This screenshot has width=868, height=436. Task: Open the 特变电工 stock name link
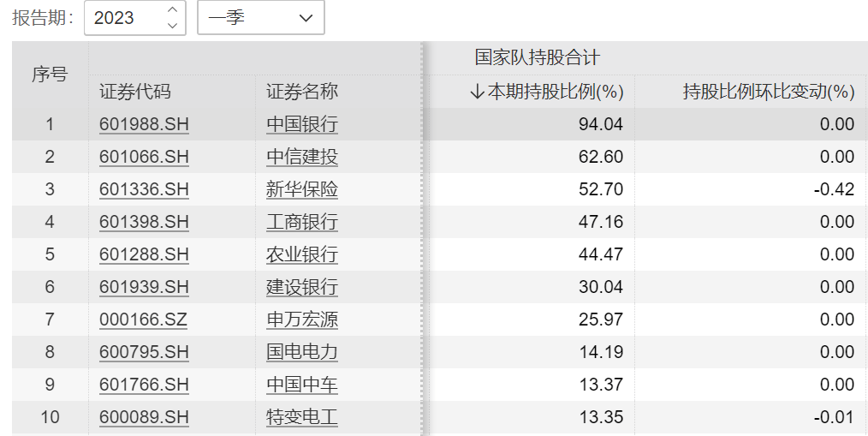[x=301, y=417]
